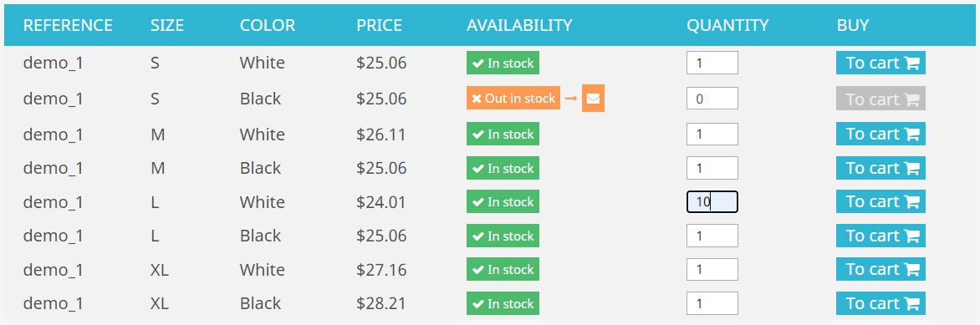Click the $28.21 price cell
This screenshot has width=980, height=325.
pos(381,304)
